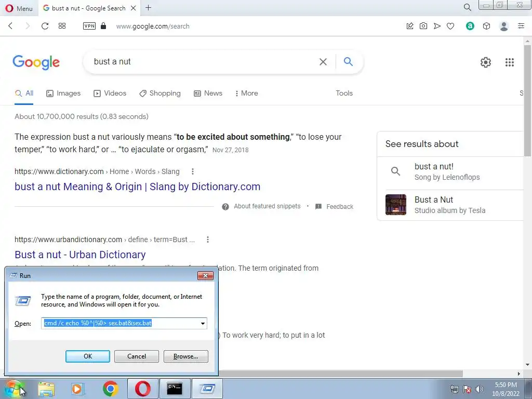
Task: Switch to the News tab
Action: [x=208, y=94]
